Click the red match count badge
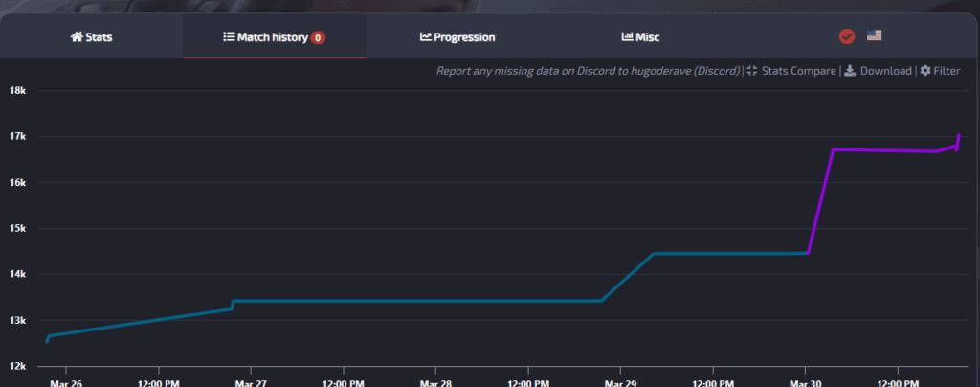Image resolution: width=980 pixels, height=387 pixels. [x=318, y=38]
